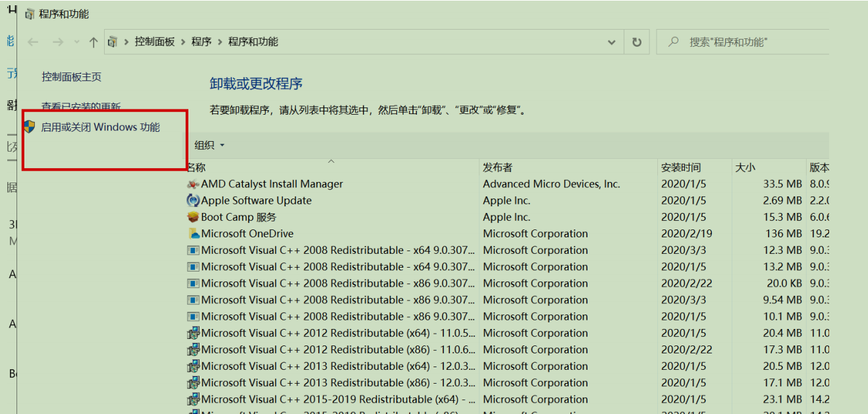Select Visual C++ 2015-2019 Redistributable (x64) entry name
The width and height of the screenshot is (868, 414).
[x=339, y=399]
